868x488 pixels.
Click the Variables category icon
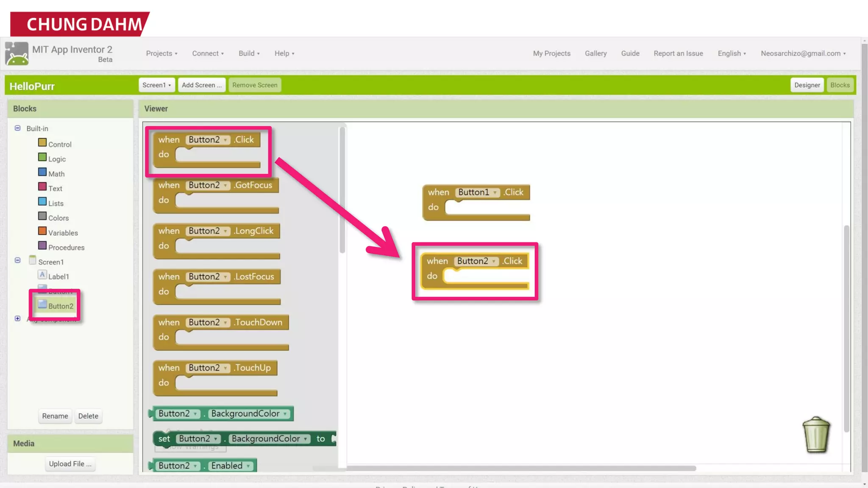[x=42, y=231]
